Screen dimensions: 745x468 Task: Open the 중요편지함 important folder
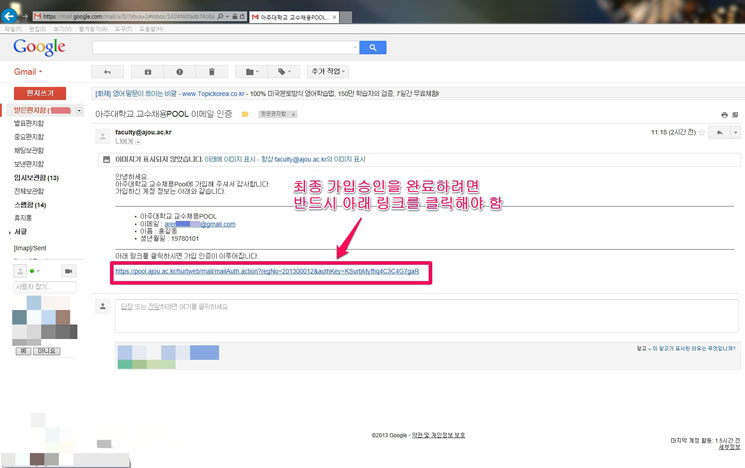29,137
